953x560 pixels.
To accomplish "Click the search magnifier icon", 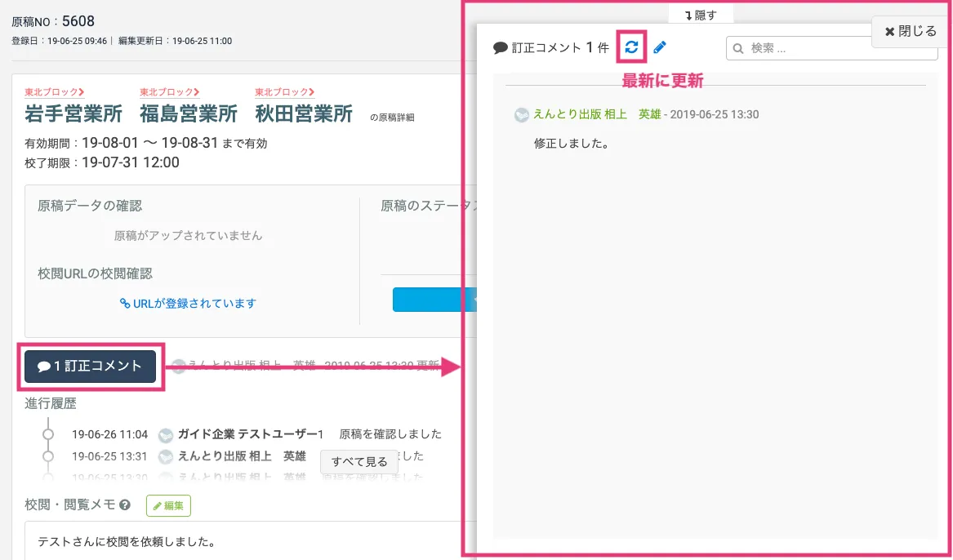I will (738, 48).
